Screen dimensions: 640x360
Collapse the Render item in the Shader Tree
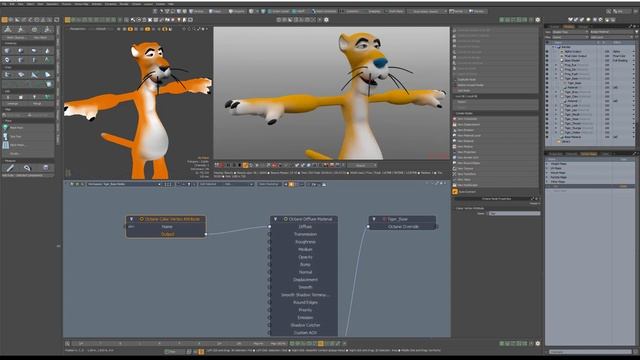click(x=553, y=47)
